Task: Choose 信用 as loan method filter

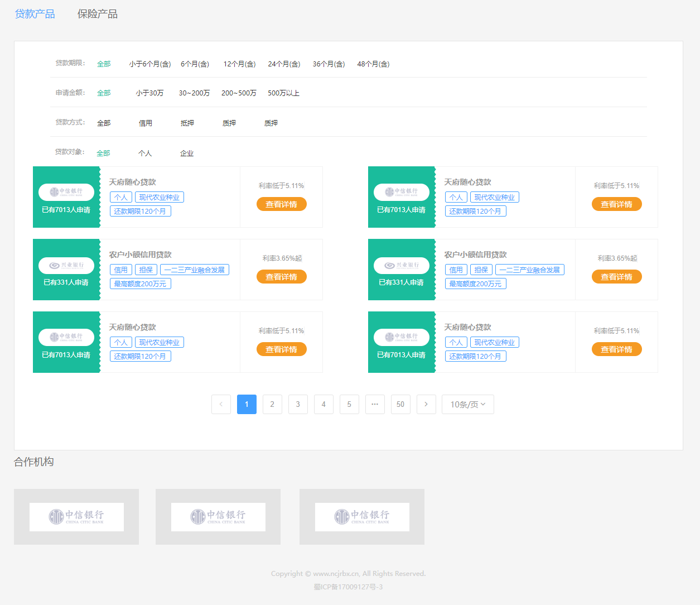Action: (x=146, y=123)
